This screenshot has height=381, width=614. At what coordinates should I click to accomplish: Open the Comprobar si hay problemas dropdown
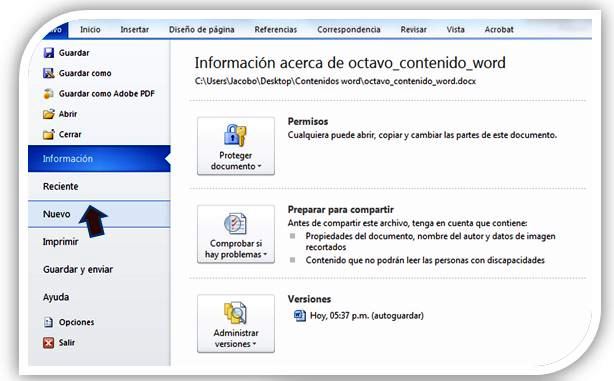[x=236, y=234]
